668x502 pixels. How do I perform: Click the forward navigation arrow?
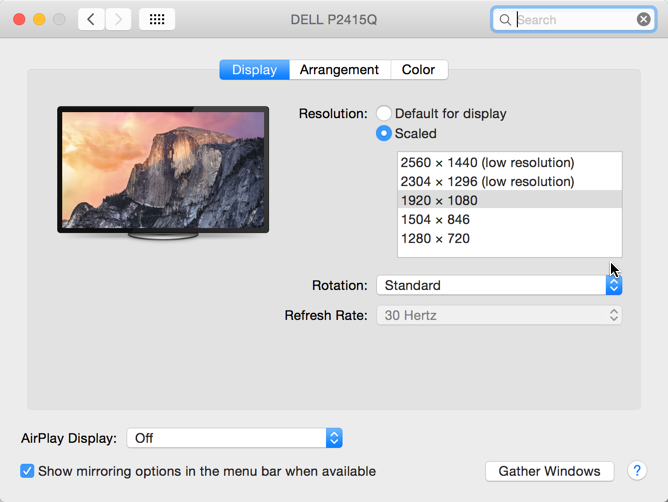(x=118, y=19)
